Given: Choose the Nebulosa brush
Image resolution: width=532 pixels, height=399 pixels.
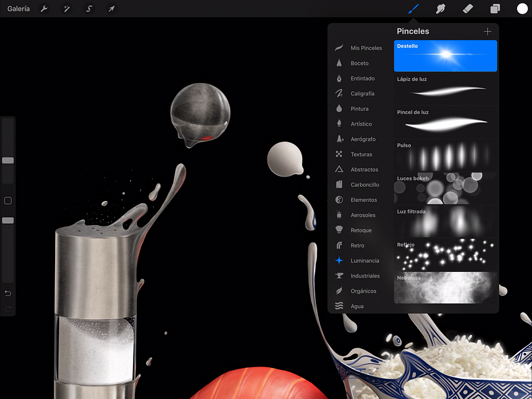Looking at the screenshot, I should pos(446,287).
